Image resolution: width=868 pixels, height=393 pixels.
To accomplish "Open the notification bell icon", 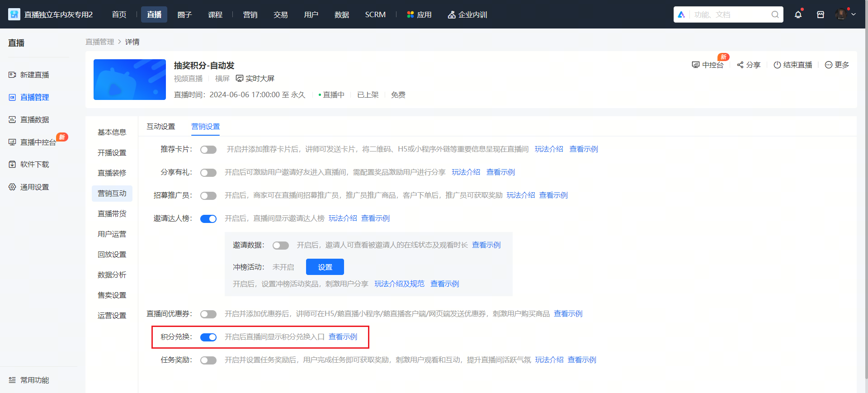I will point(798,14).
